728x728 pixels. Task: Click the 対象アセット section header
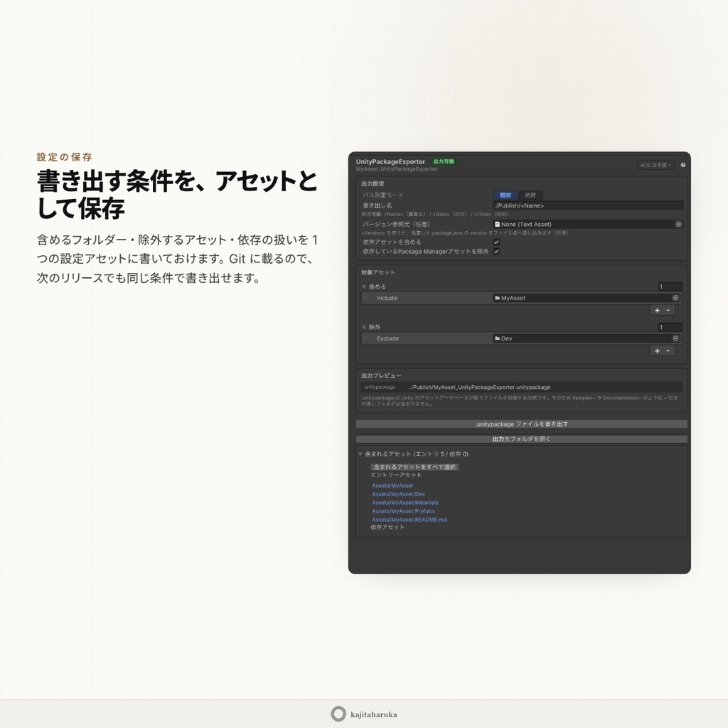(x=378, y=272)
